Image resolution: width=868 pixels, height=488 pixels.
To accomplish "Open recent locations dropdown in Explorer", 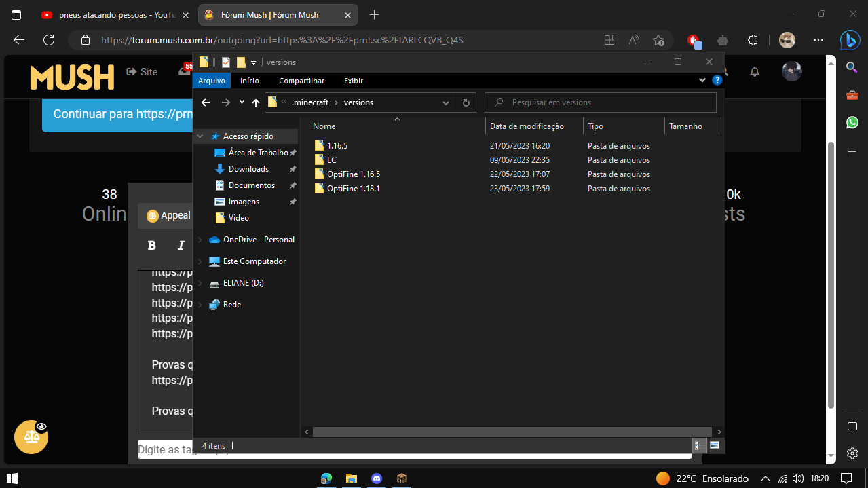I will tap(242, 102).
